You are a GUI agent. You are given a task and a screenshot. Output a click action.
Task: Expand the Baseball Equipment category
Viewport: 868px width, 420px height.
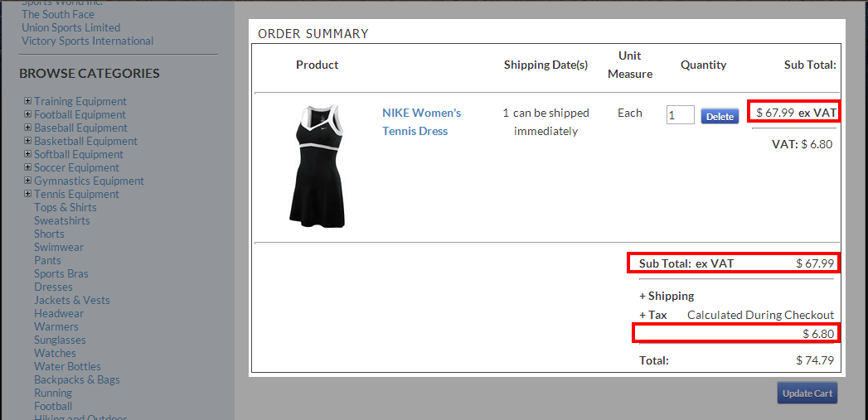click(27, 128)
